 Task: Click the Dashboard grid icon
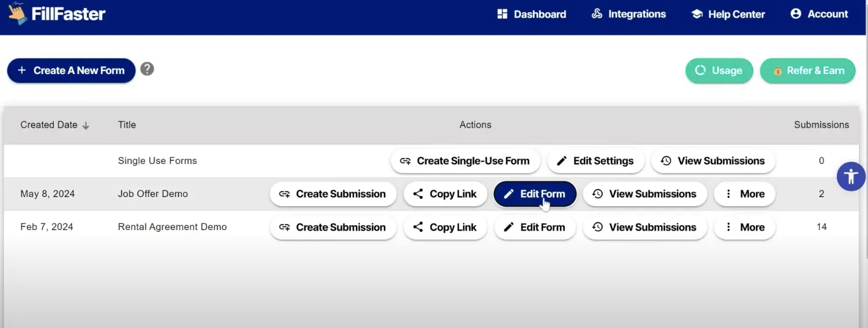click(x=502, y=13)
